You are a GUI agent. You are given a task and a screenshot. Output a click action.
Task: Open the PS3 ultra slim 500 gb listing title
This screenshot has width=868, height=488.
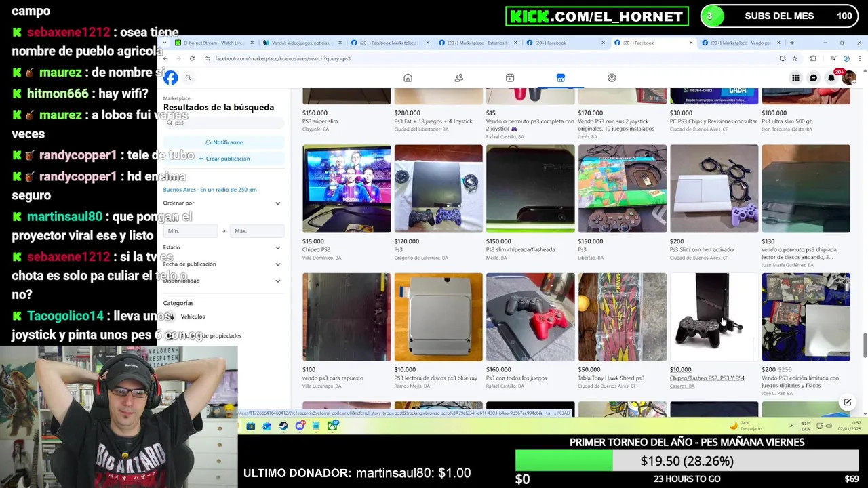pos(787,121)
